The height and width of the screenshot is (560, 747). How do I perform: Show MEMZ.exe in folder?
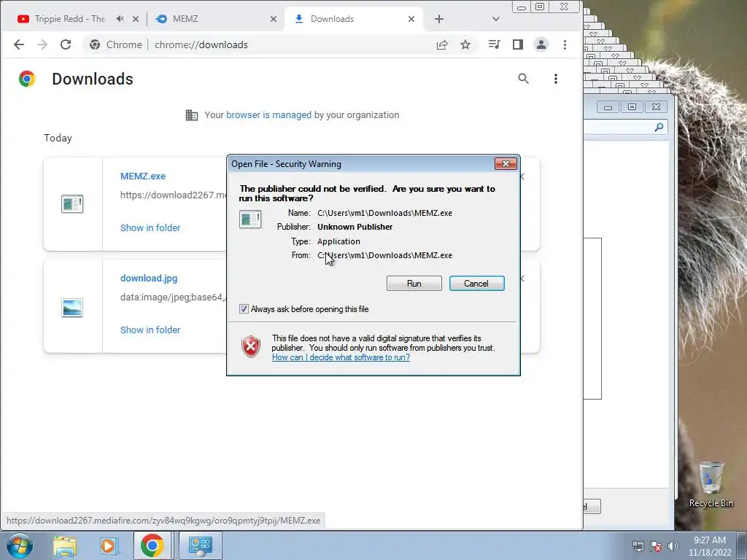pyautogui.click(x=150, y=228)
